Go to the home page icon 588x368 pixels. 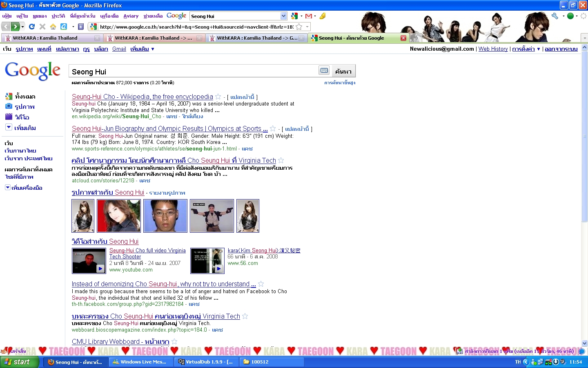click(53, 27)
